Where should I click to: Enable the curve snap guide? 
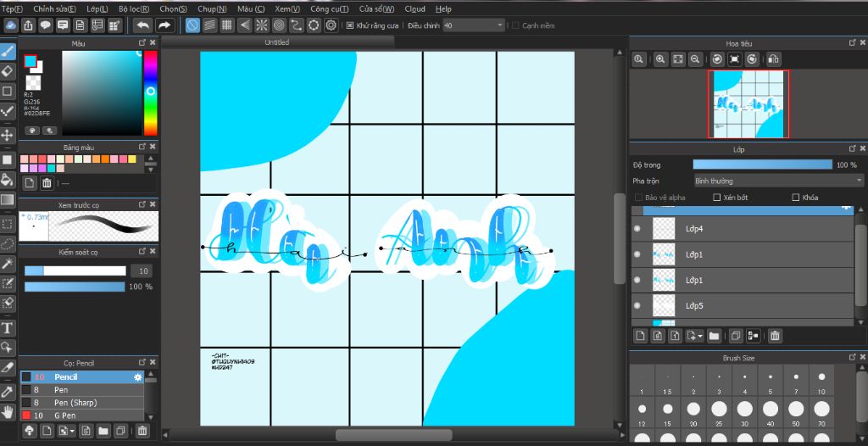[x=297, y=25]
